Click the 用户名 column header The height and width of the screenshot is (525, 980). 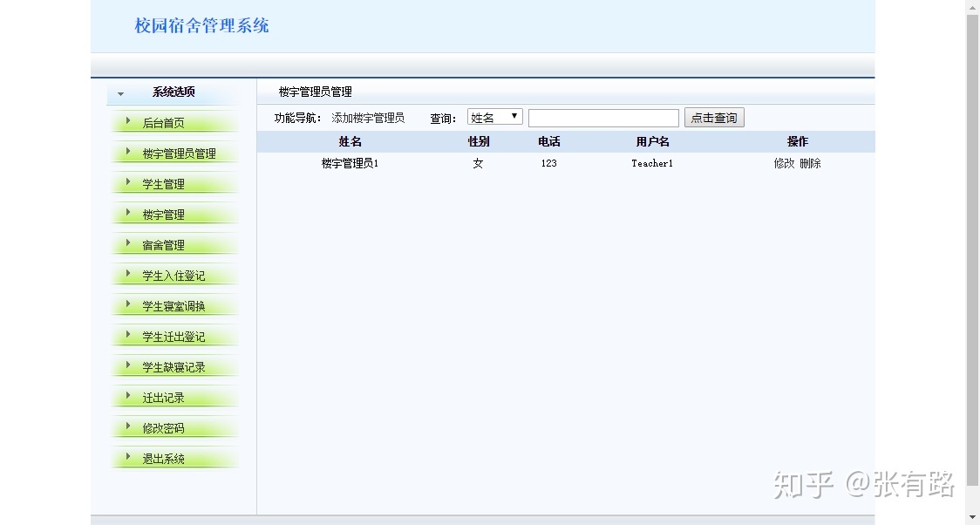[x=652, y=142]
